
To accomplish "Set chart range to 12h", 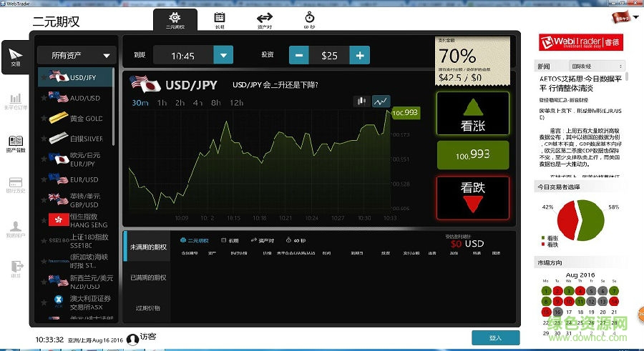I will (x=237, y=103).
